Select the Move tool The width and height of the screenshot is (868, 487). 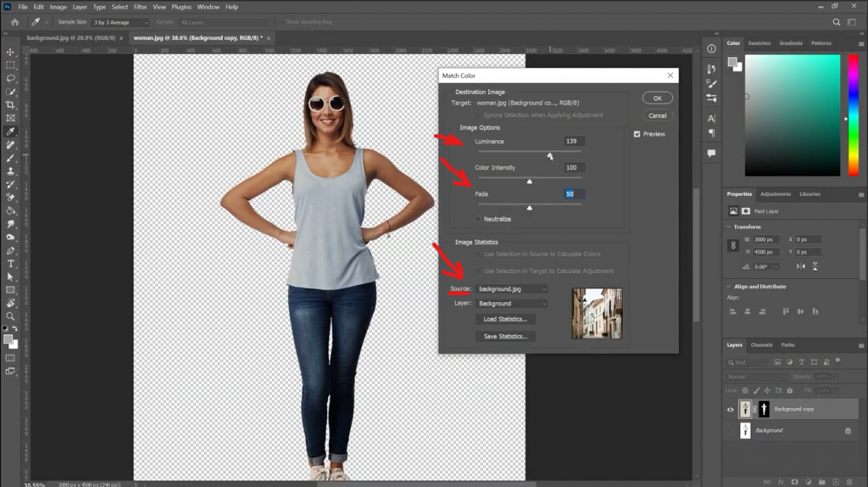(10, 52)
